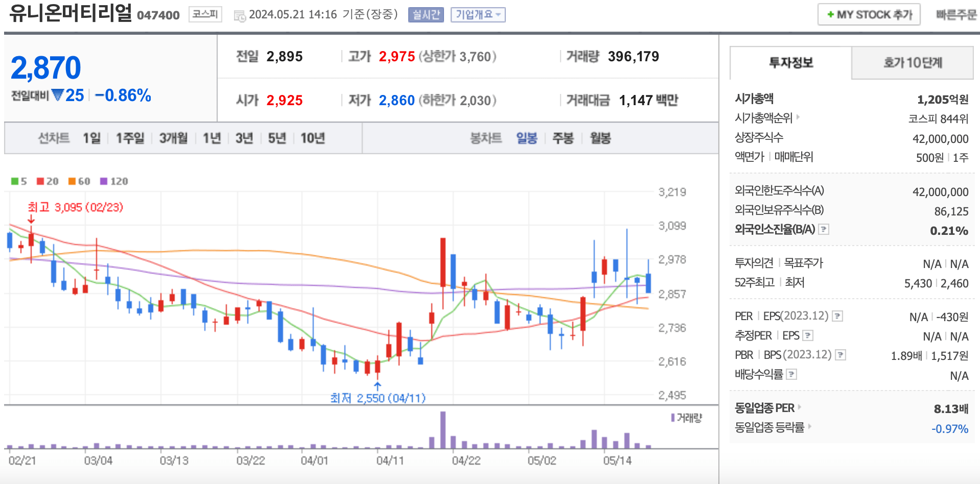Click the 코스피 market badge
The width and height of the screenshot is (980, 484).
click(205, 14)
